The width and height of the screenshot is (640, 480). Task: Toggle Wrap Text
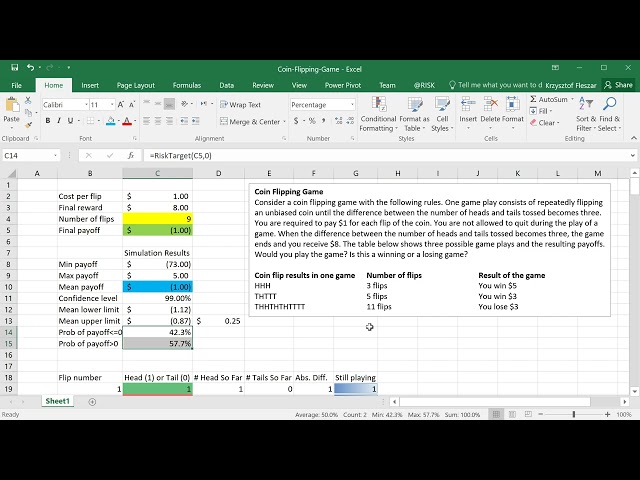pos(240,104)
